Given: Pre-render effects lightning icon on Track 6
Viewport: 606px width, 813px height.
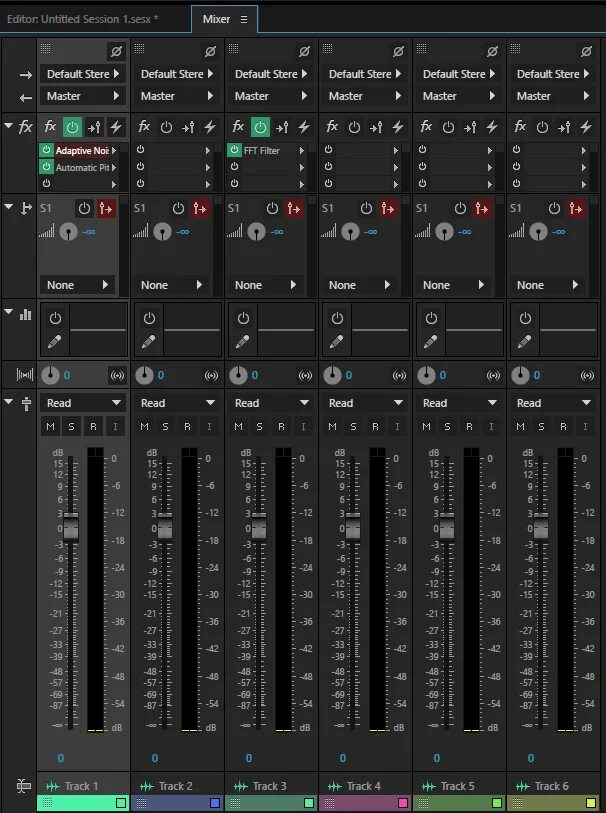Looking at the screenshot, I should click(586, 127).
